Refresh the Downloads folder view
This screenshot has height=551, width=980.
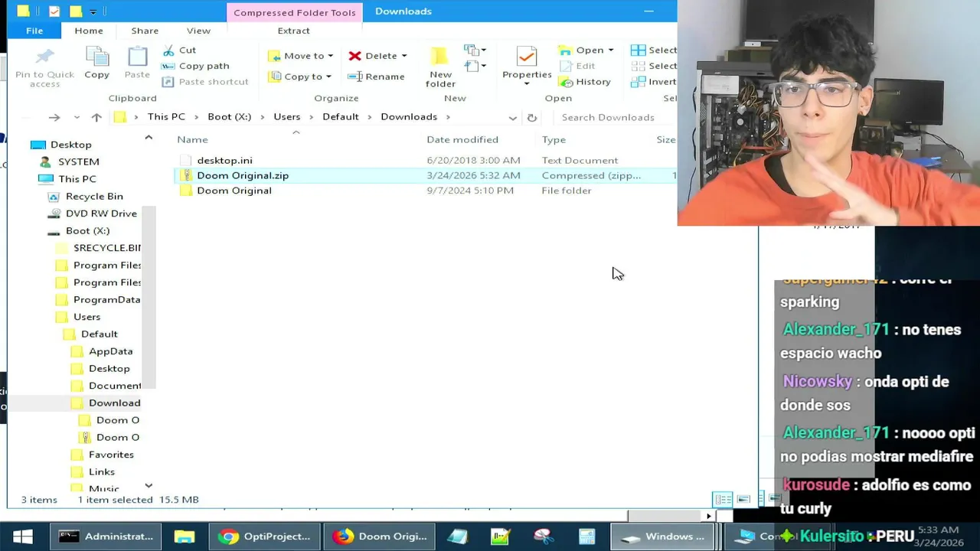tap(532, 117)
